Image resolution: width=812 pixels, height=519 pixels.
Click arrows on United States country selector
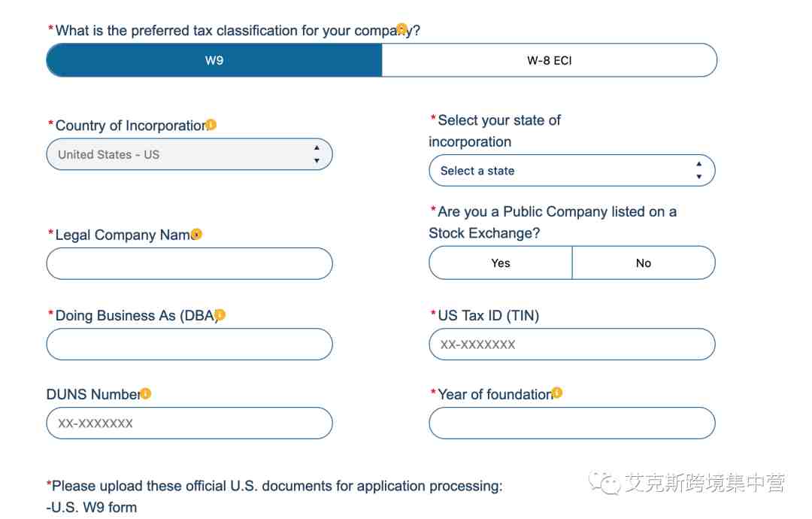(x=317, y=154)
